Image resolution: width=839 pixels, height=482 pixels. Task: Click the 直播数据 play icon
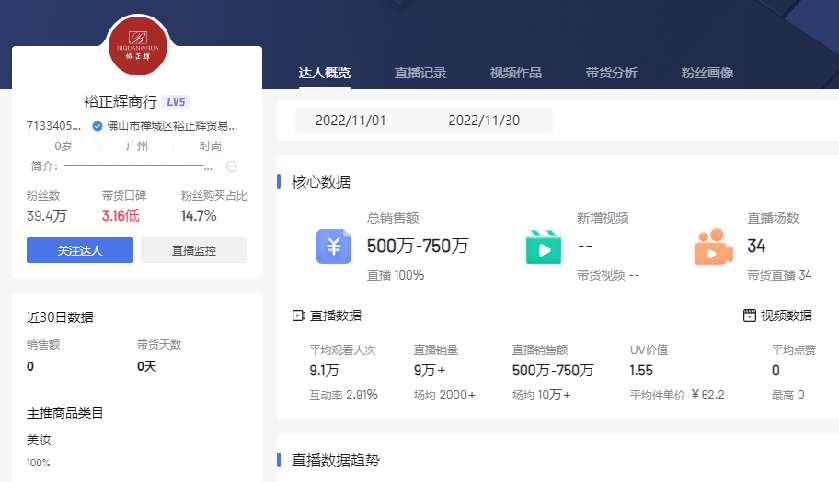coord(299,316)
